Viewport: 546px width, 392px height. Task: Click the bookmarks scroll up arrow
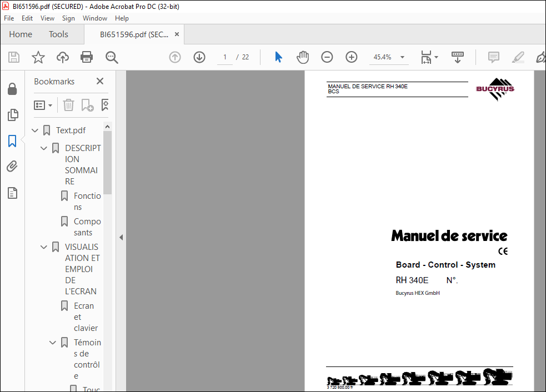pos(108,127)
